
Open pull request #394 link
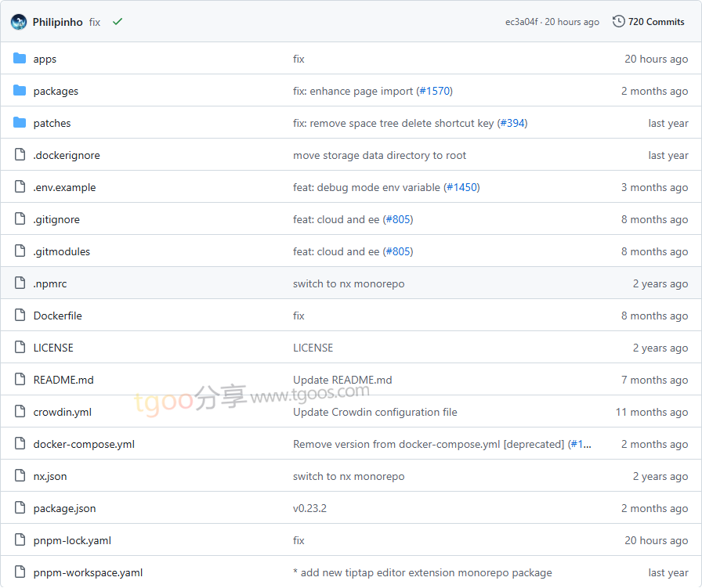(512, 123)
